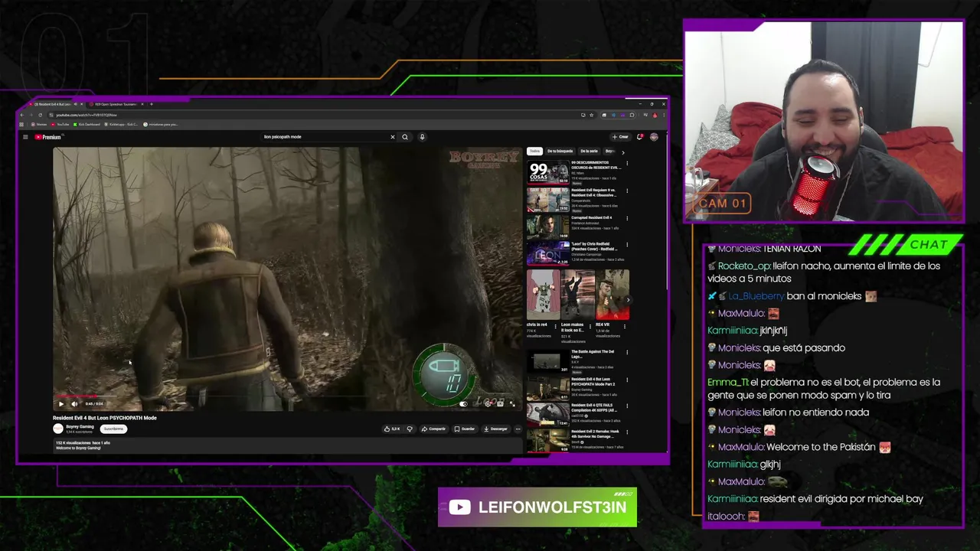Viewport: 980px width, 551px height.
Task: Open options menu for Resident Evil Requiem video
Action: (627, 191)
